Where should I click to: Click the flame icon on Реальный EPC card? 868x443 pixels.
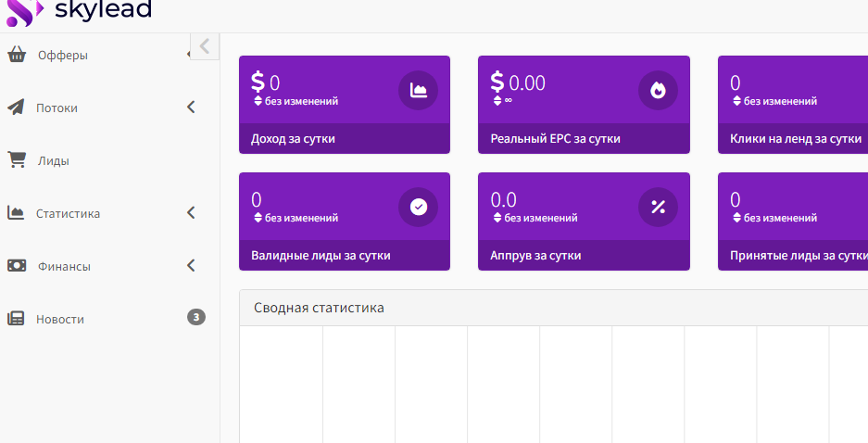658,90
